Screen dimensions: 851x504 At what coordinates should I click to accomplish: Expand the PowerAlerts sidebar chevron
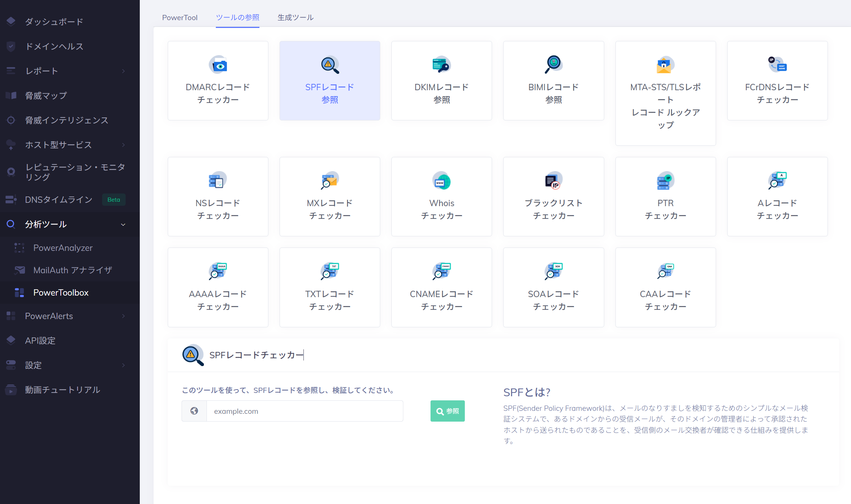tap(123, 316)
